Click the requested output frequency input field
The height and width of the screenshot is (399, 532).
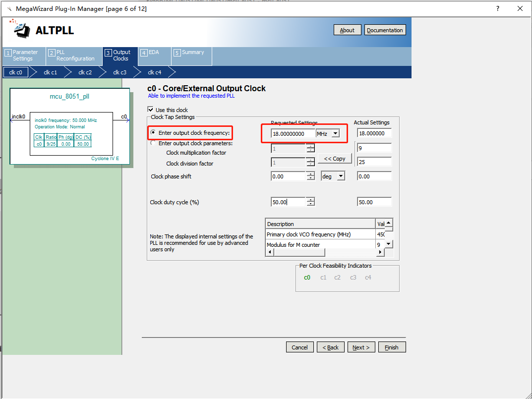293,134
